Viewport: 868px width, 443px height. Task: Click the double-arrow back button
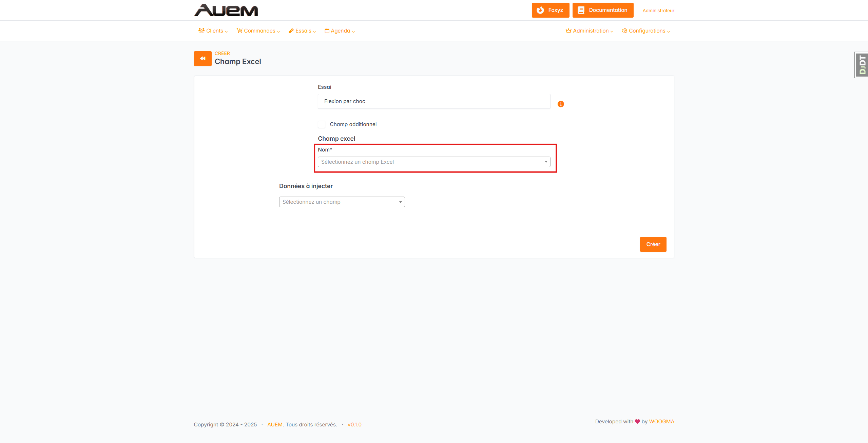202,59
